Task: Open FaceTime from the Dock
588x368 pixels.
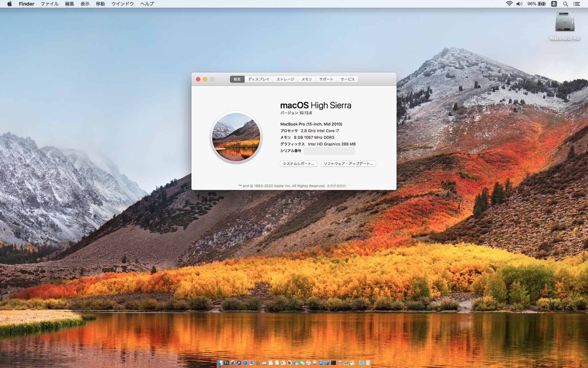Action: 302,363
